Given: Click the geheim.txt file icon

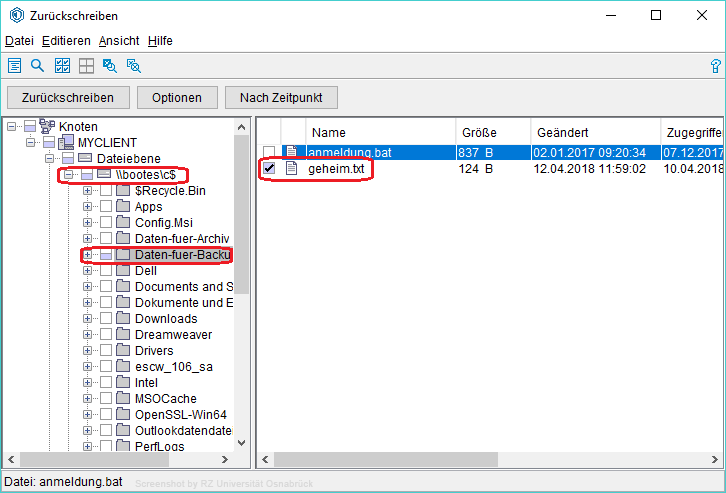Looking at the screenshot, I should point(292,169).
